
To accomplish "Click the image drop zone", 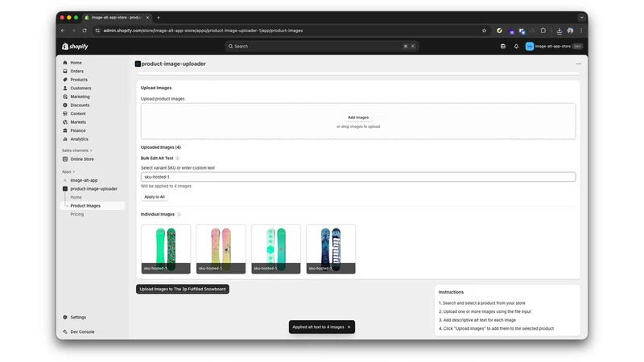I will pyautogui.click(x=358, y=121).
